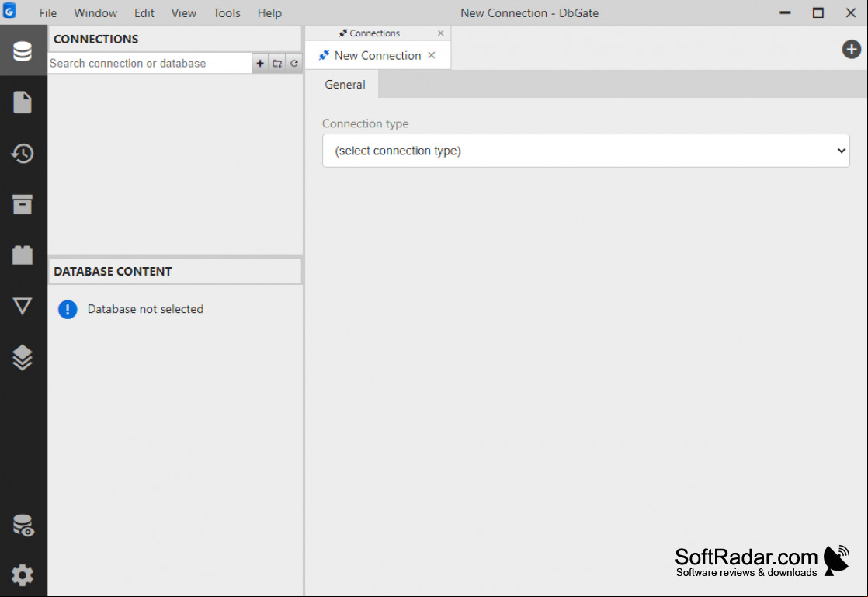This screenshot has height=597, width=868.
Task: Focus the Search connection or database field
Action: [x=150, y=63]
